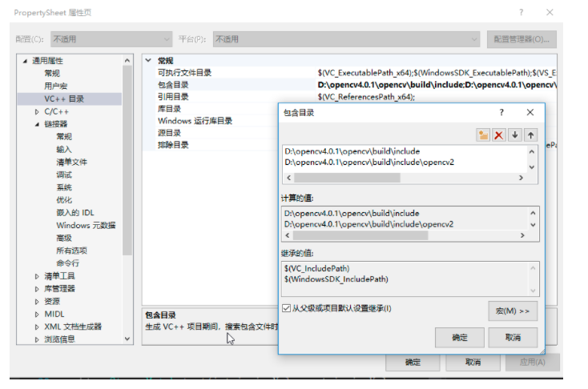
Task: Select the 库目录 property row
Action: pyautogui.click(x=217, y=109)
